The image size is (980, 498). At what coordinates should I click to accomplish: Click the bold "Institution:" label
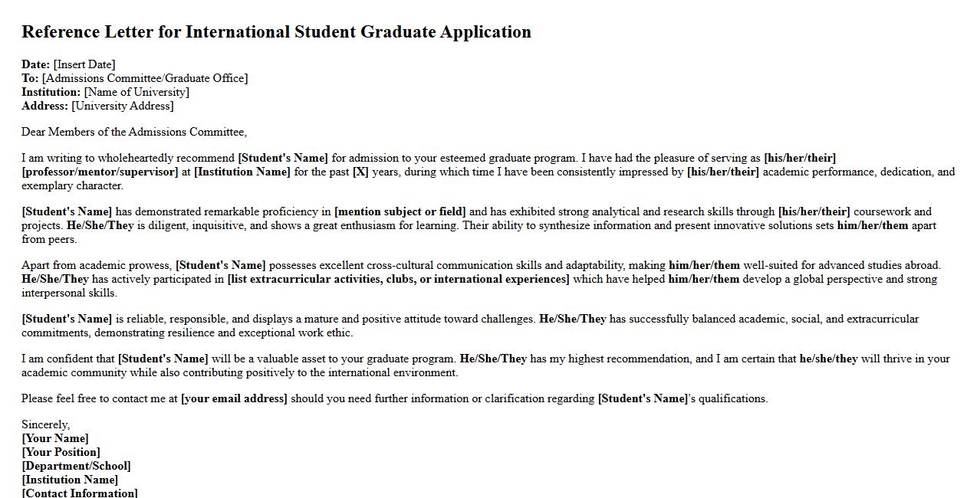click(51, 92)
